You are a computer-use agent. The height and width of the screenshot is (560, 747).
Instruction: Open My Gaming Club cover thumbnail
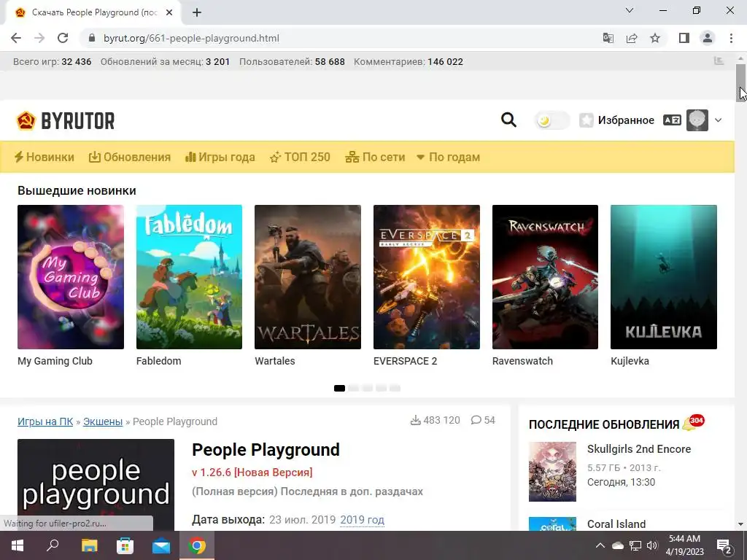(71, 277)
